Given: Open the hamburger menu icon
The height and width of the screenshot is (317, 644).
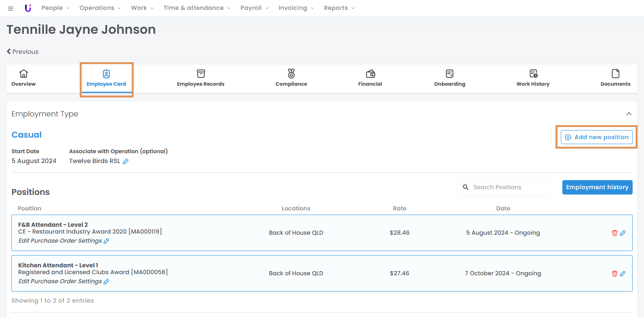Looking at the screenshot, I should coord(11,8).
